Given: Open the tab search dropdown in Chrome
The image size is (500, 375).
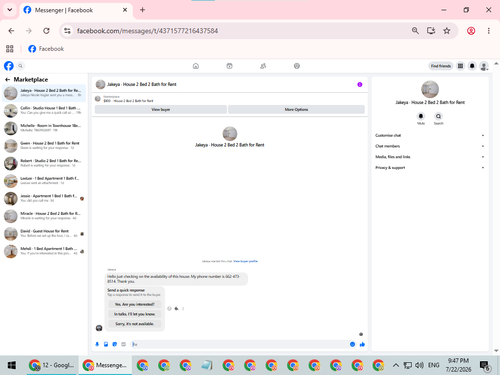Looking at the screenshot, I should click(10, 10).
